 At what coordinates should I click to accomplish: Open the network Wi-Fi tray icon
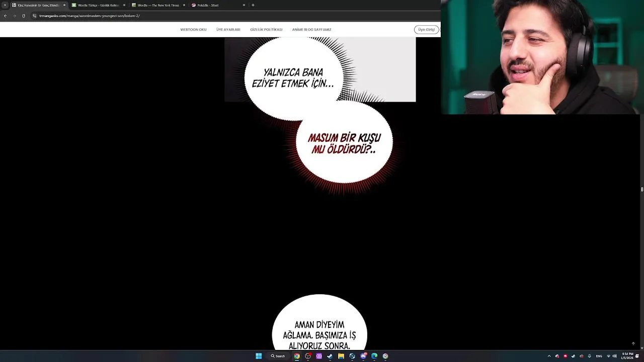[608, 356]
